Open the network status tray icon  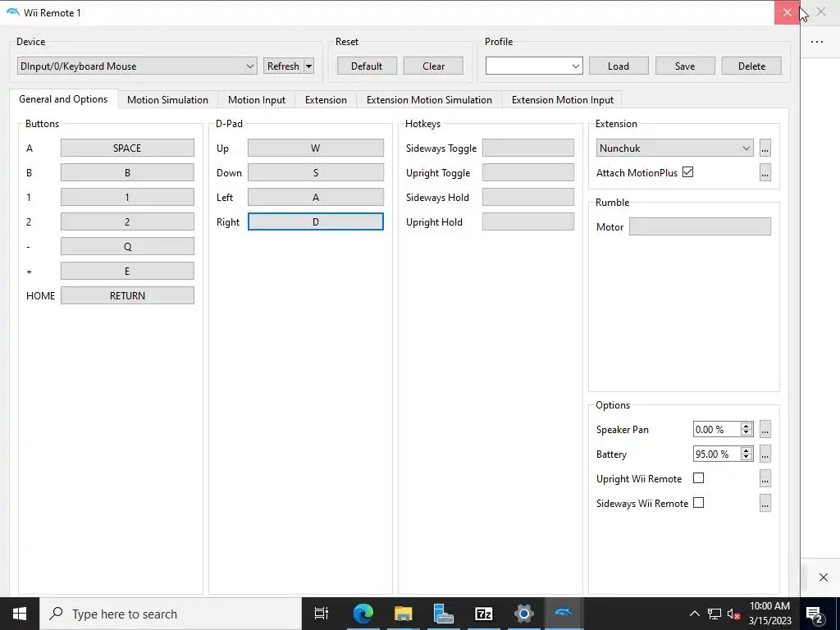click(x=714, y=614)
